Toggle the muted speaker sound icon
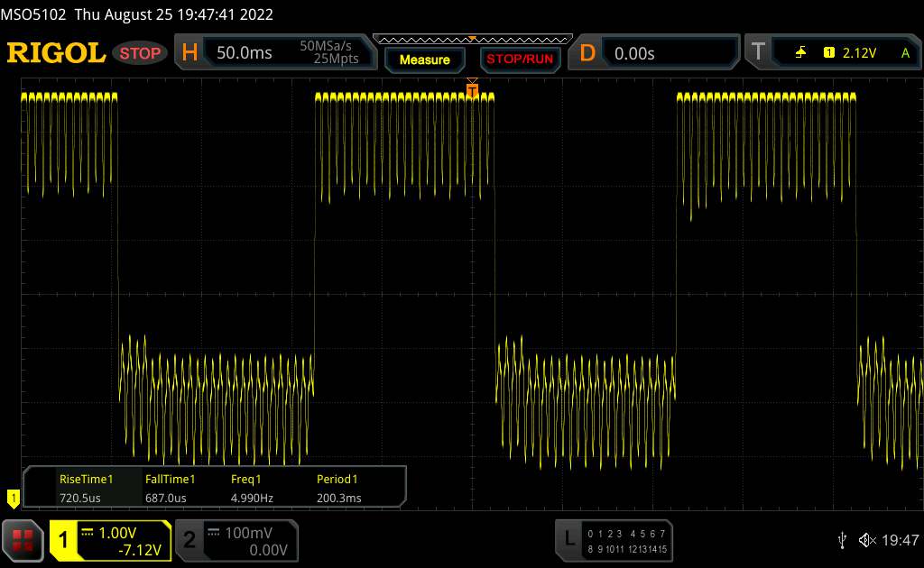This screenshot has width=924, height=568. click(866, 539)
